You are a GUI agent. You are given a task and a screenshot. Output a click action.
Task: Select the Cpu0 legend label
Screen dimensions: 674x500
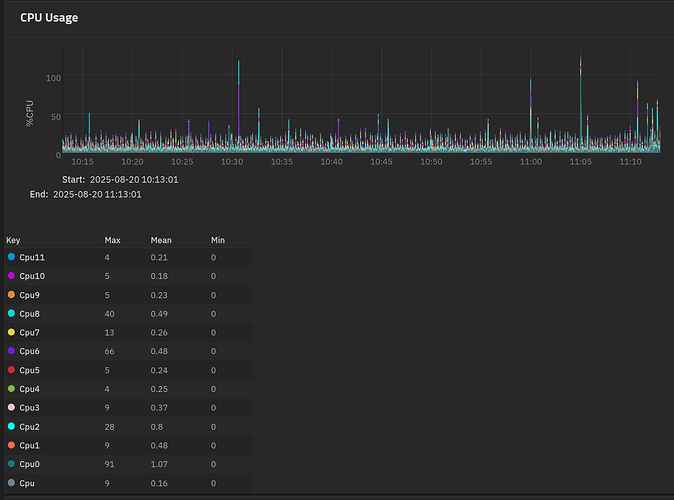pyautogui.click(x=29, y=464)
